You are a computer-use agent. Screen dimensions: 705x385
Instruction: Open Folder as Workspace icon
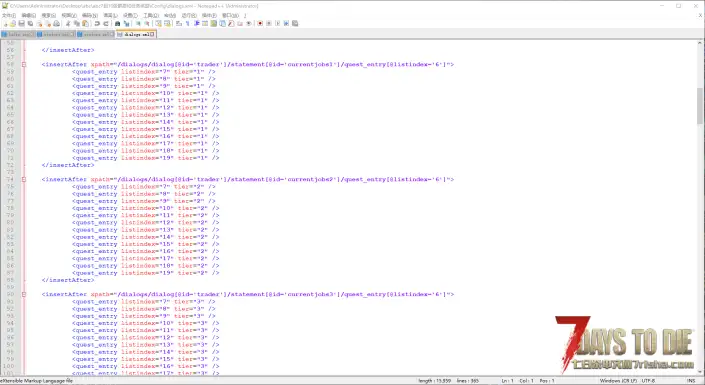(240, 23)
